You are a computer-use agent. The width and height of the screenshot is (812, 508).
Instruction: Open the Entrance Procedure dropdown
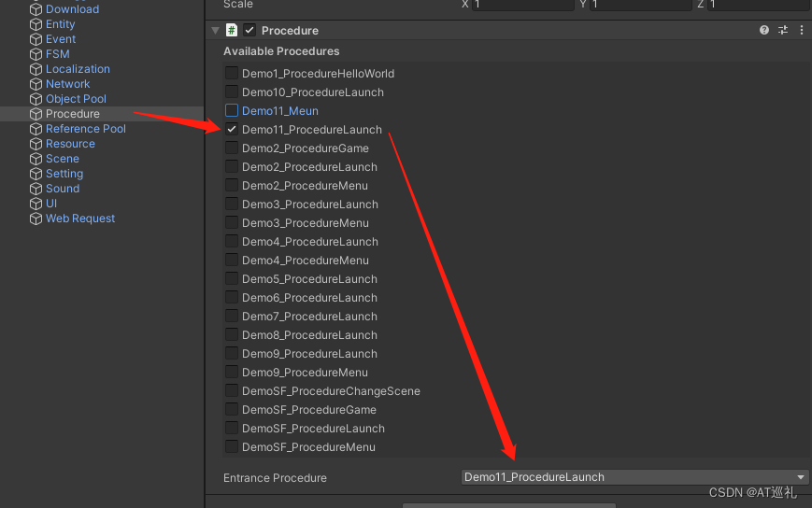(634, 477)
